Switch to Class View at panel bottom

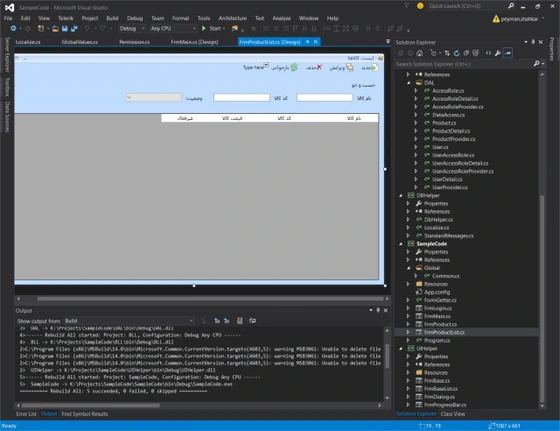tap(453, 414)
